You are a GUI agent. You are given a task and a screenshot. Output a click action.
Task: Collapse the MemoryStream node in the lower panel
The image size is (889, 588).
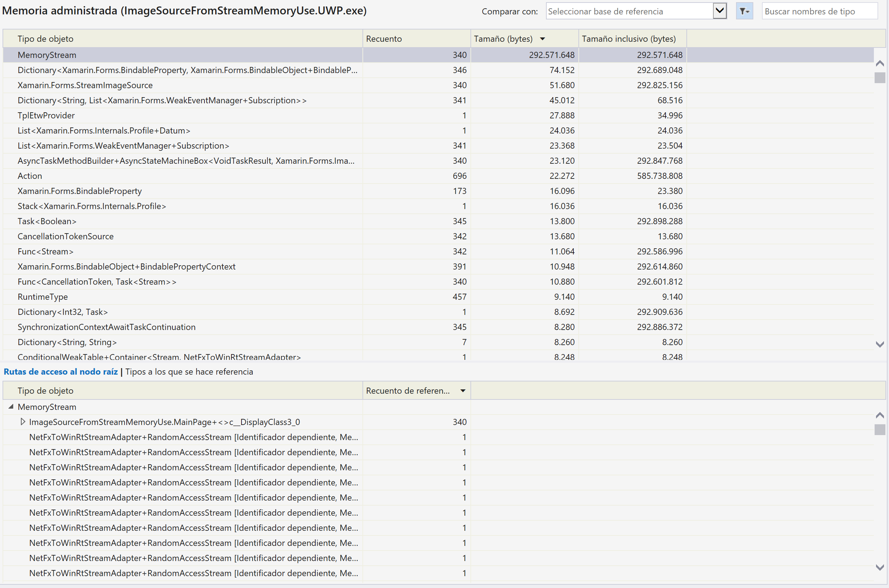point(11,407)
